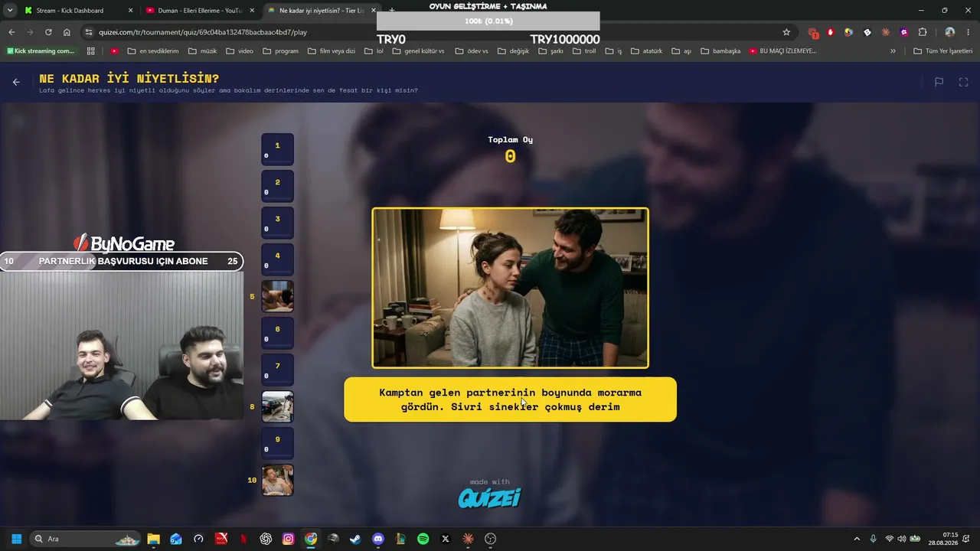
Task: Go back using the quiz page arrow
Action: [16, 83]
